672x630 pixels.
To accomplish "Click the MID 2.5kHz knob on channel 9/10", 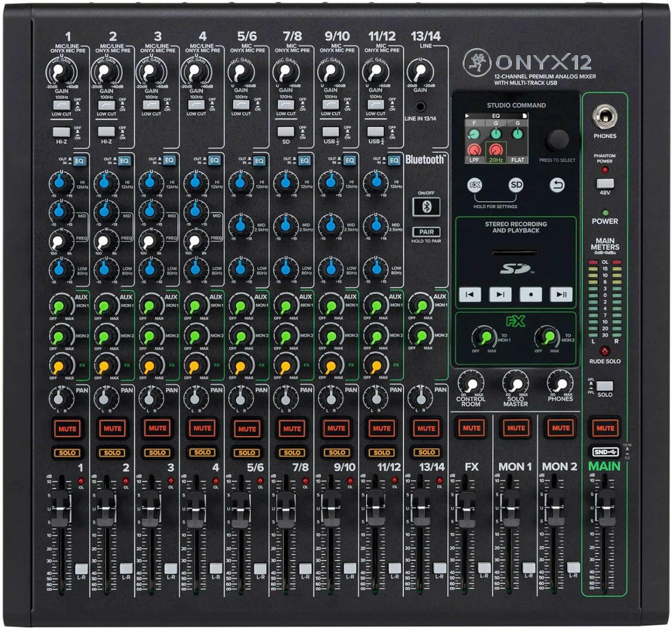I will pos(330,225).
